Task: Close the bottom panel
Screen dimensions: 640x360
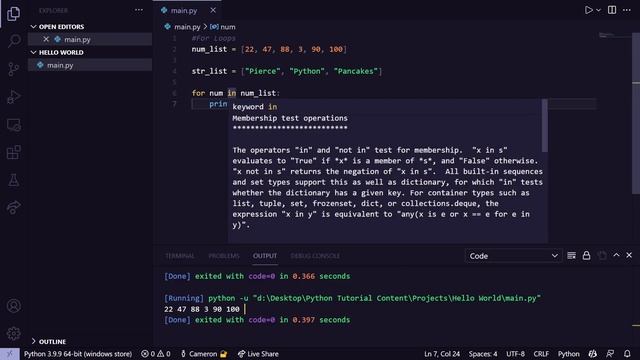Action: (x=629, y=256)
